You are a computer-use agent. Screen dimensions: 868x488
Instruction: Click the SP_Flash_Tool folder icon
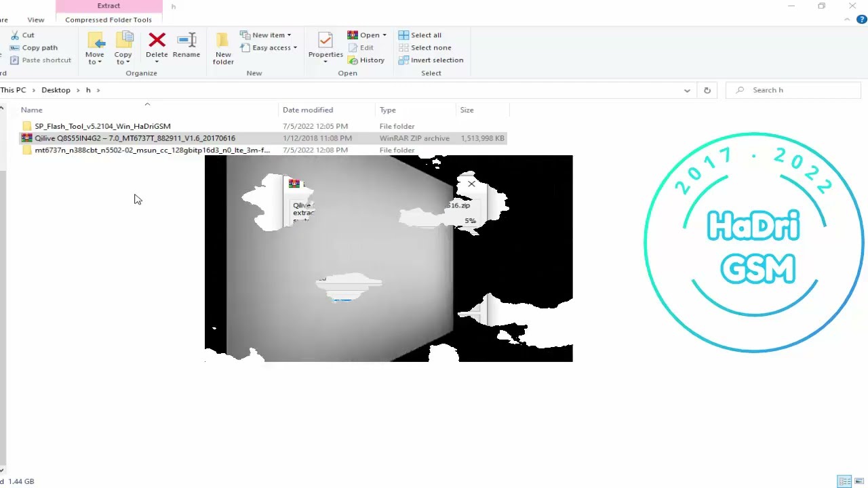(27, 126)
